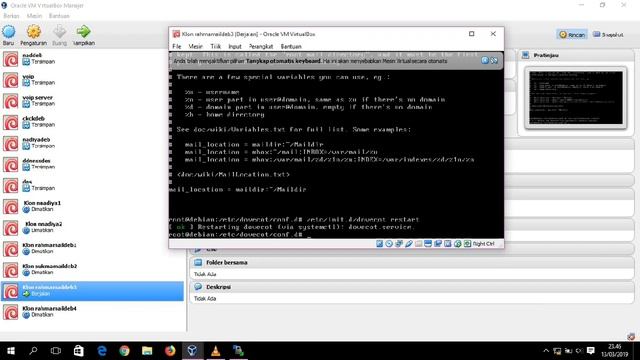Click Folder bersama section icon
This screenshot has width=640, height=360.
tap(198, 262)
